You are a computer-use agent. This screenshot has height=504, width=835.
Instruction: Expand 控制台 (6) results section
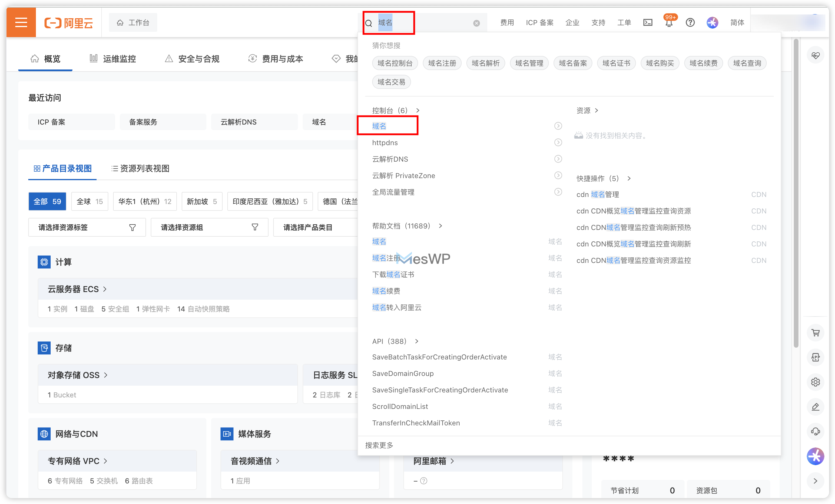click(x=395, y=110)
